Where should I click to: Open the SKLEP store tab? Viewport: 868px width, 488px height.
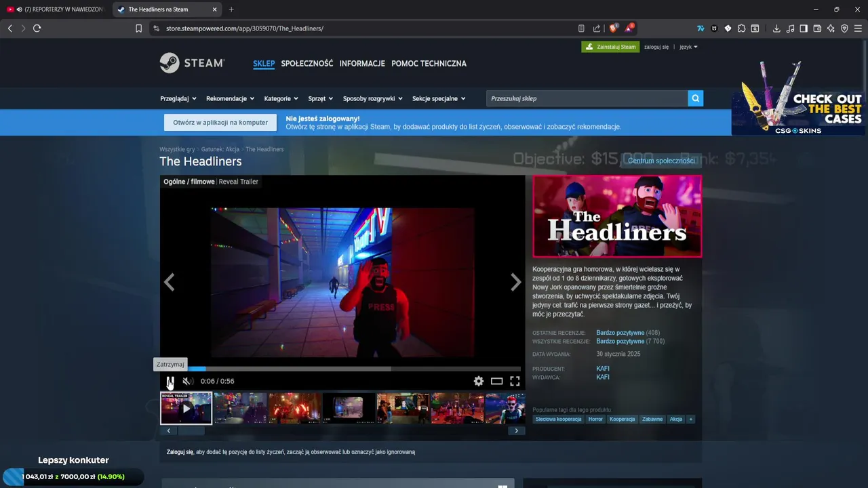(x=264, y=64)
